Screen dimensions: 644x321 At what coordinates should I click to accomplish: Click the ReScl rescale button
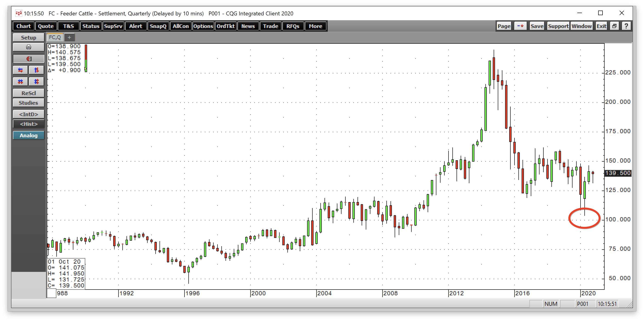tap(28, 93)
